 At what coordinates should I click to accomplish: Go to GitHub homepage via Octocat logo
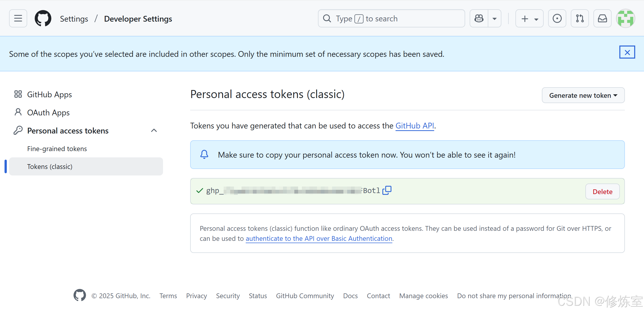[x=43, y=18]
